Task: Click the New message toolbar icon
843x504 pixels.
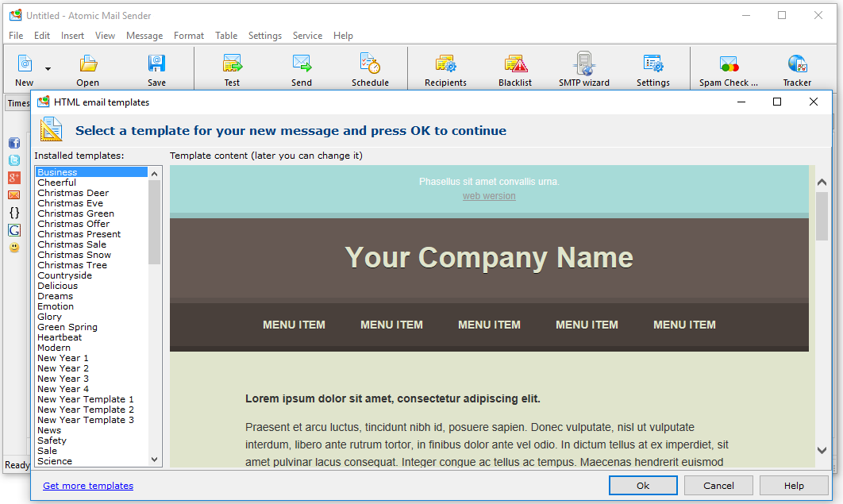Action: coord(25,63)
